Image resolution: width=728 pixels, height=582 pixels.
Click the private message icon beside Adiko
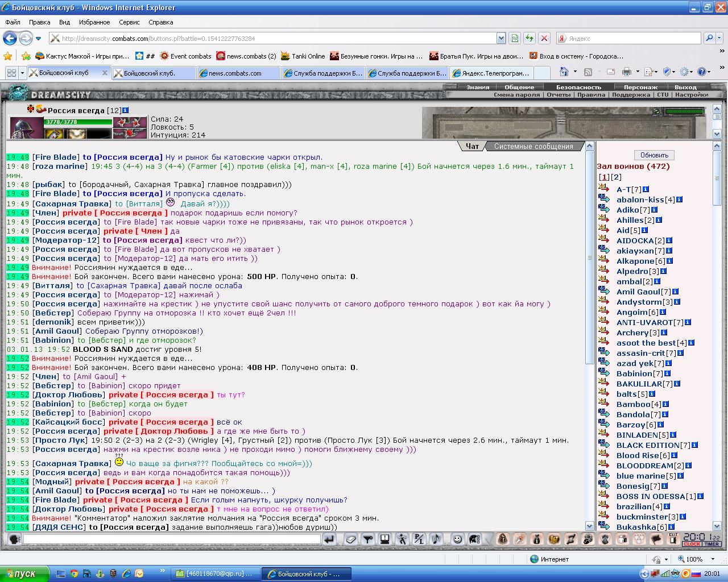604,210
